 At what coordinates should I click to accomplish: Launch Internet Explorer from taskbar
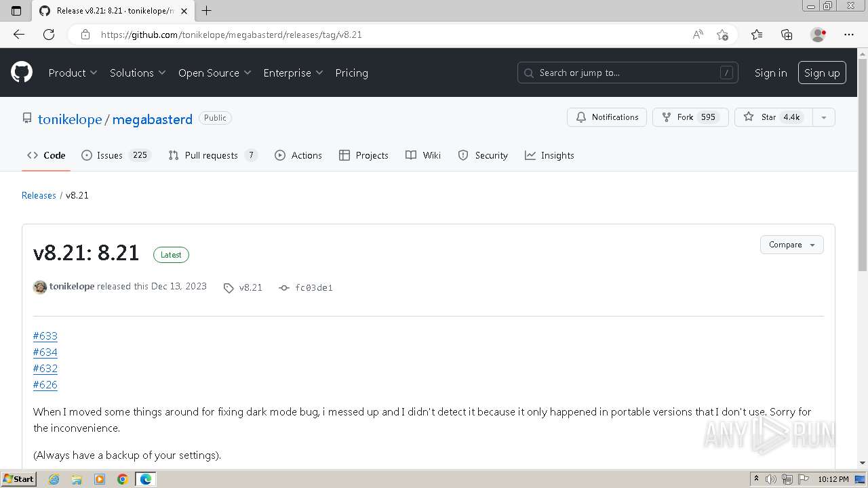[x=54, y=479]
